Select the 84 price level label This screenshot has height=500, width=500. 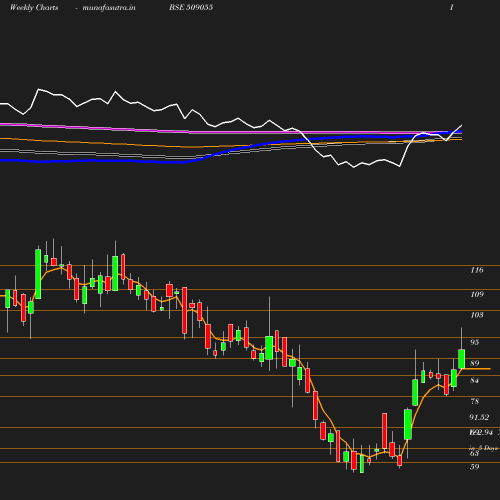[x=474, y=380]
